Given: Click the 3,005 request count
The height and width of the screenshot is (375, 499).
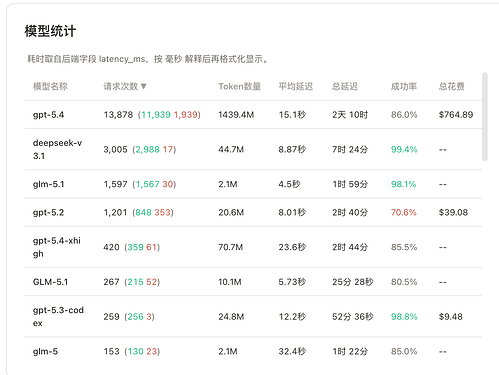Looking at the screenshot, I should [x=115, y=149].
